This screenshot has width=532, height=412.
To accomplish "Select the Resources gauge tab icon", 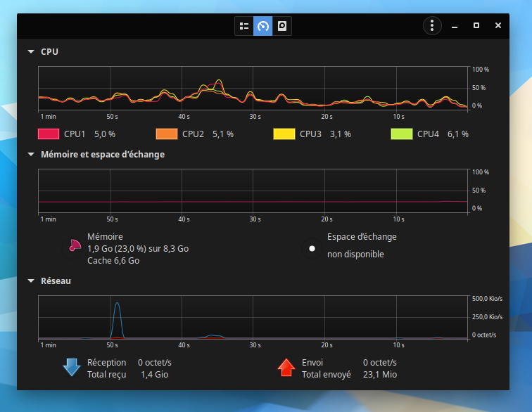I will click(x=263, y=26).
